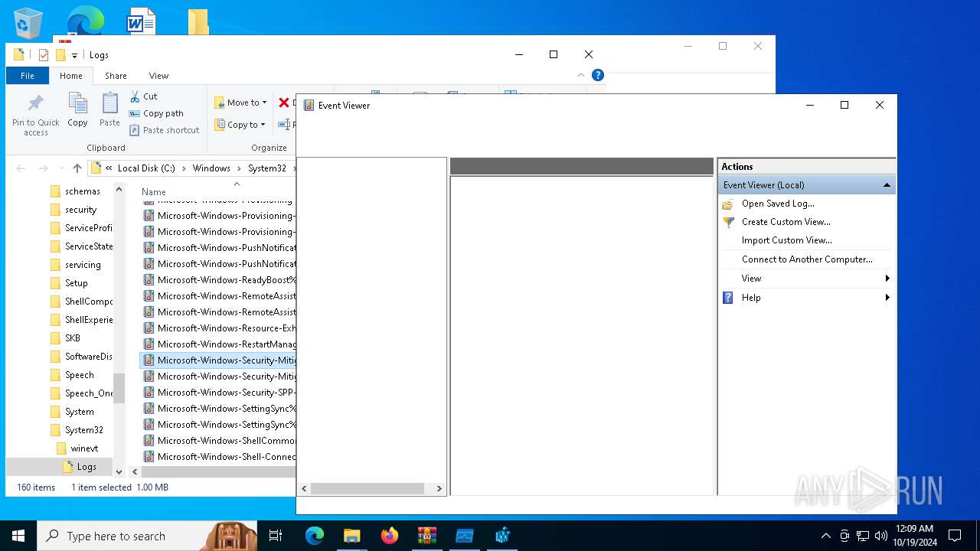Click Create Custom View filter icon
Screen dimensions: 980x551
pos(727,222)
